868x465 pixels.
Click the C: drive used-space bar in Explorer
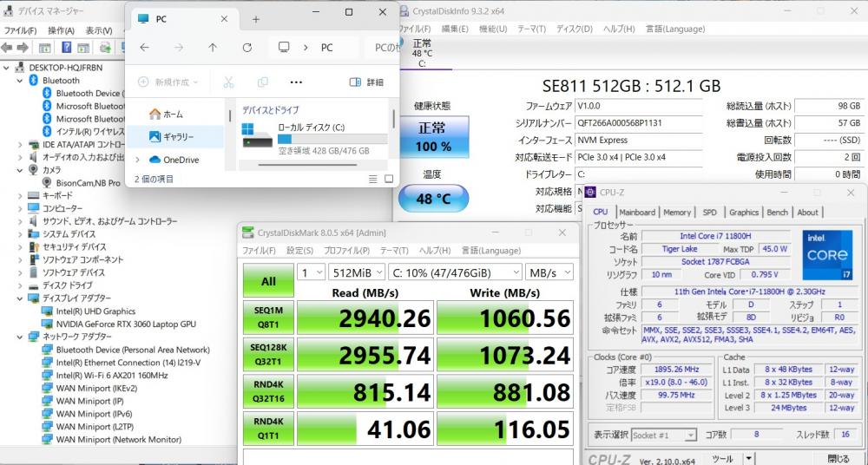[x=332, y=139]
